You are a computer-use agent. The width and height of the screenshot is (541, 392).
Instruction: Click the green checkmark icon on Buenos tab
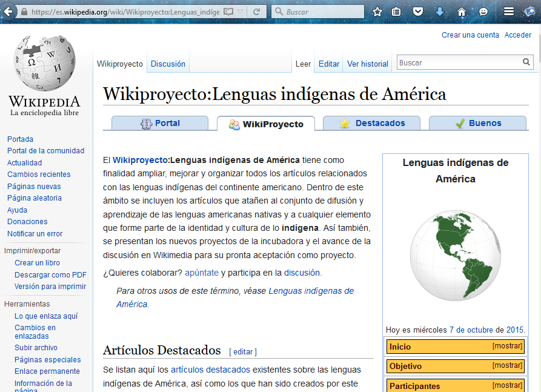tap(460, 123)
